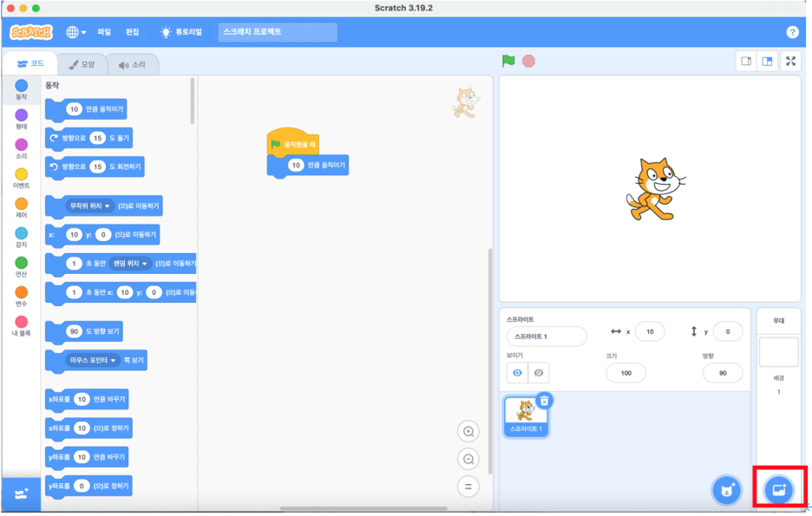The image size is (812, 516).
Task: Select the 연산 operators category
Action: point(21,266)
